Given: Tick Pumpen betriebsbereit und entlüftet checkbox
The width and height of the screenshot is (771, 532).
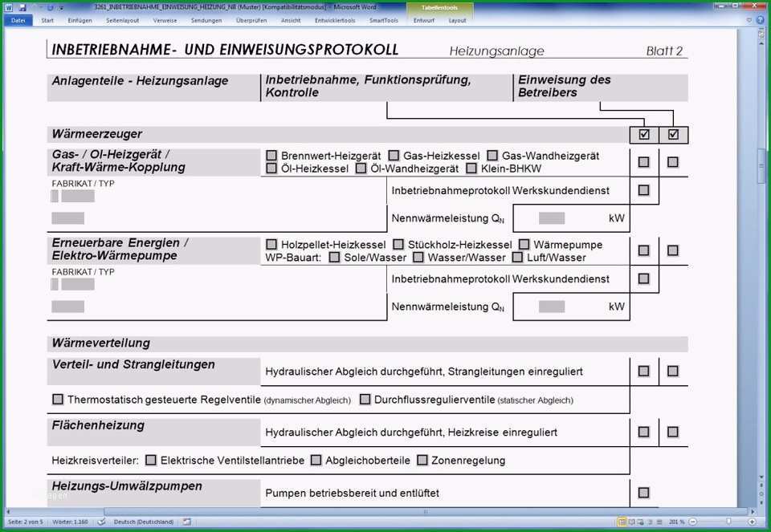Looking at the screenshot, I should (x=643, y=492).
